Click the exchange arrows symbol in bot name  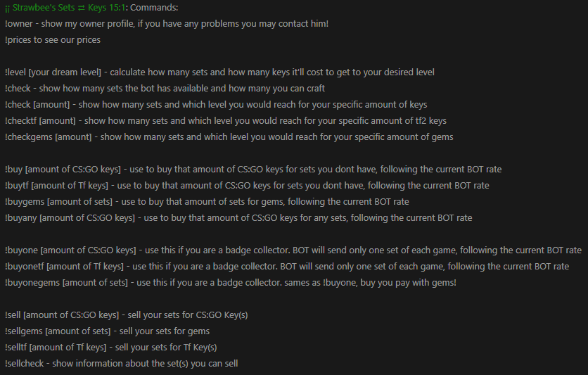(x=80, y=8)
